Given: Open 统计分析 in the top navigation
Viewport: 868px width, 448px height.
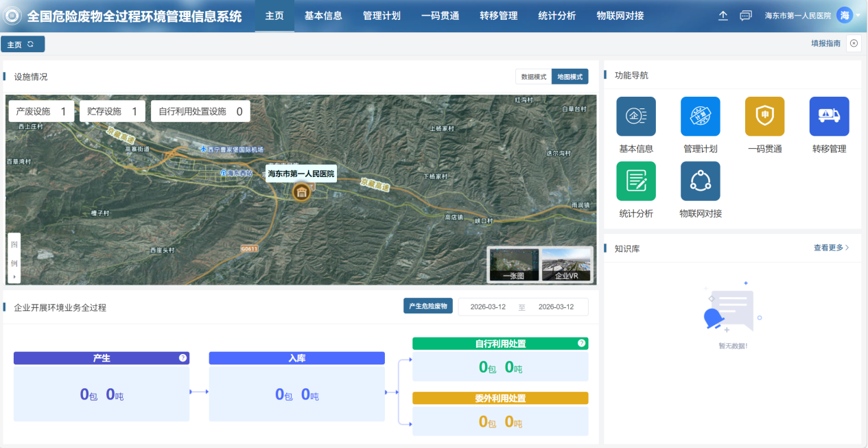Looking at the screenshot, I should click(x=557, y=16).
